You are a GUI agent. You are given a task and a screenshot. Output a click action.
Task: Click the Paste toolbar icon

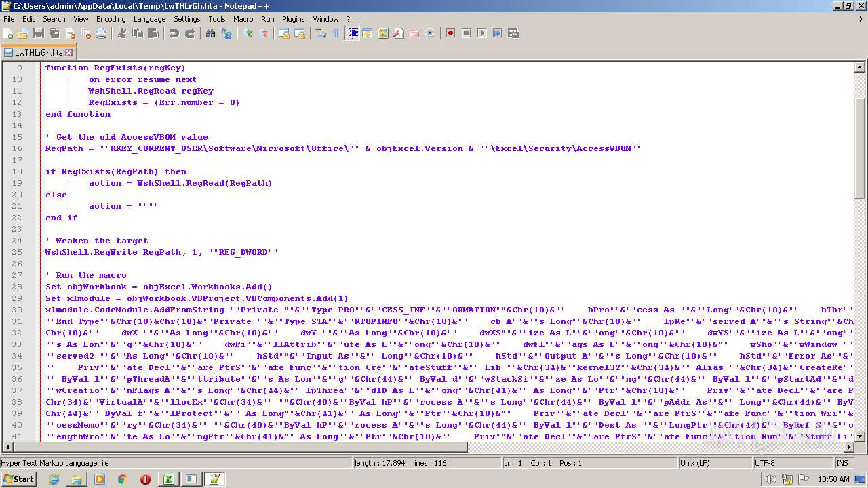(x=153, y=33)
